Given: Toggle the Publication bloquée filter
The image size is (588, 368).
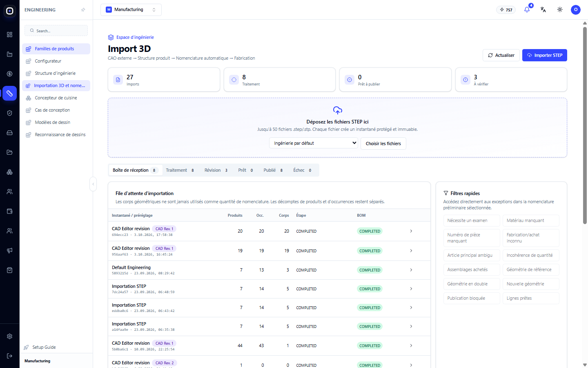Looking at the screenshot, I should pyautogui.click(x=472, y=298).
